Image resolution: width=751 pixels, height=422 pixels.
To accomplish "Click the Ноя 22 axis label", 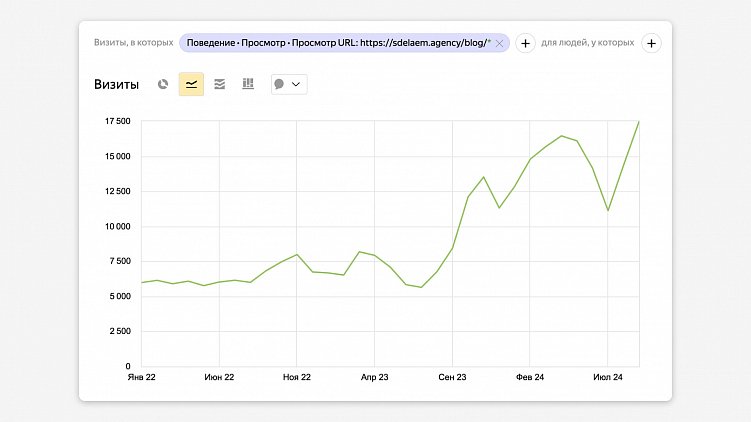I will (x=297, y=377).
